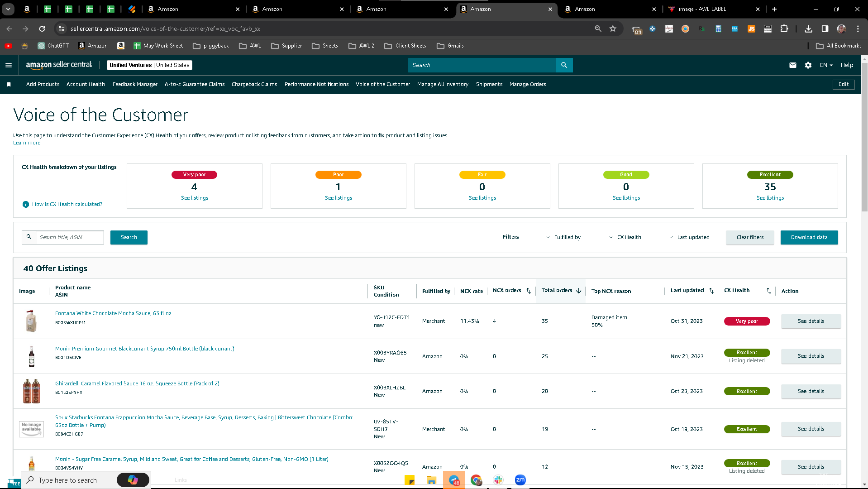The image size is (868, 489).
Task: Open the Client Sheets bookmark folder
Action: pos(405,46)
